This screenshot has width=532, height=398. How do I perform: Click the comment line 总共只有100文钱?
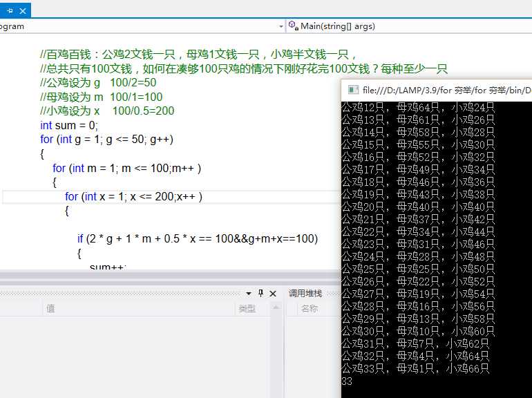coord(244,69)
